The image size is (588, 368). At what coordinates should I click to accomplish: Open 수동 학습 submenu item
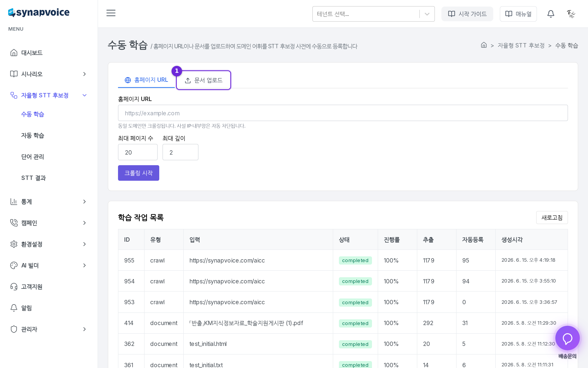(x=32, y=114)
